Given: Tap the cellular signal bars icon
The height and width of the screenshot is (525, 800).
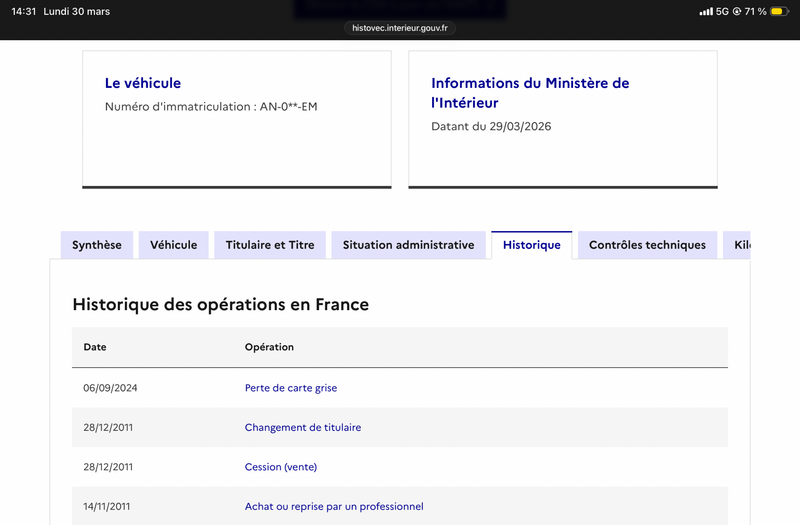Looking at the screenshot, I should (x=706, y=12).
